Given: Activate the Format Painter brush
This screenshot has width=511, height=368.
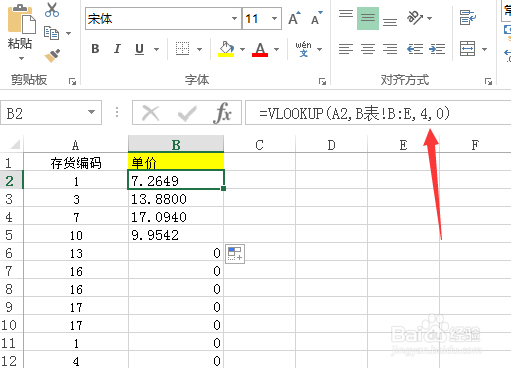Looking at the screenshot, I should (x=52, y=55).
